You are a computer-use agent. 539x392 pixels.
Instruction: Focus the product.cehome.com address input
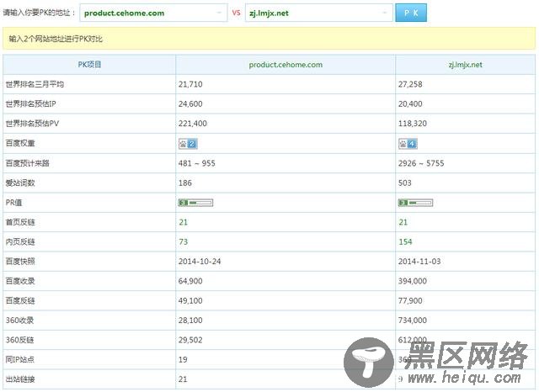(153, 13)
